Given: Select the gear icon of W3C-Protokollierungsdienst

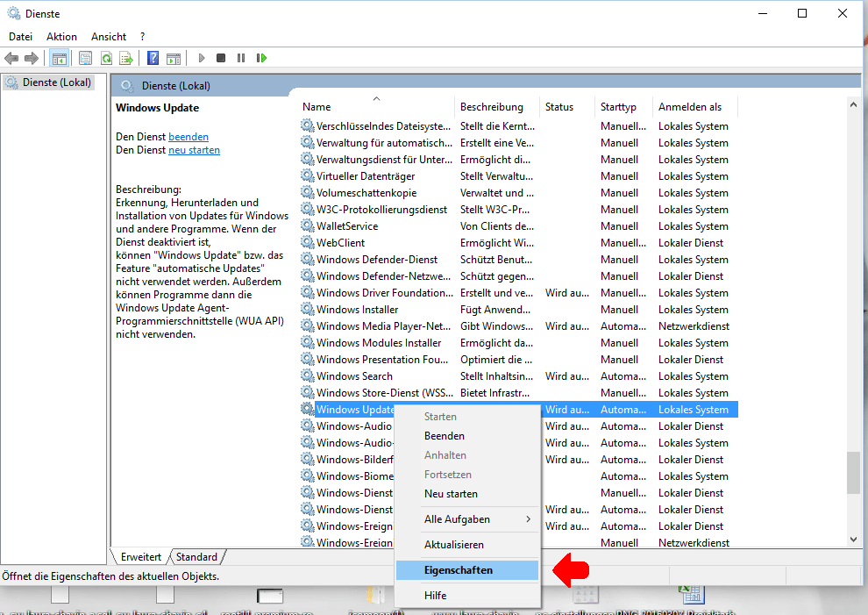Looking at the screenshot, I should pyautogui.click(x=307, y=210).
